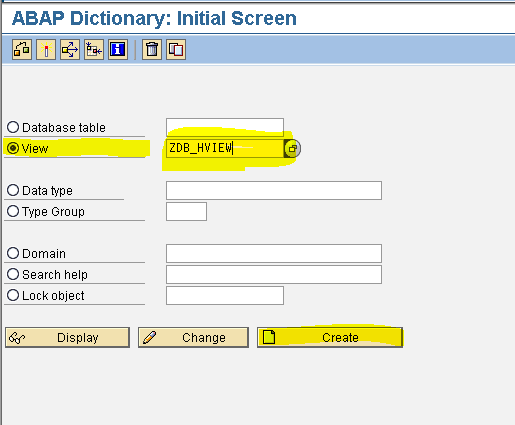Open value help beside the ZDB_HVIEW field

pyautogui.click(x=292, y=148)
